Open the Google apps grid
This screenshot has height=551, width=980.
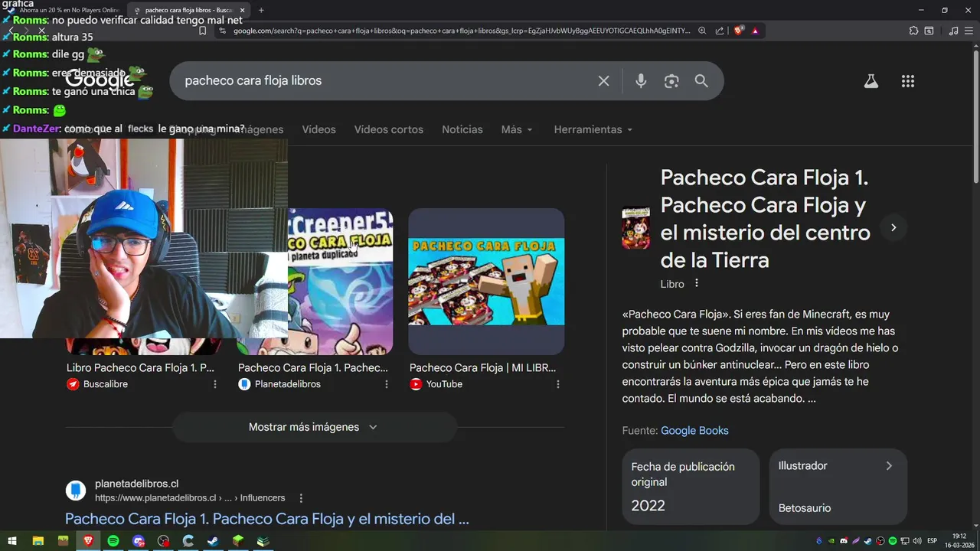908,81
